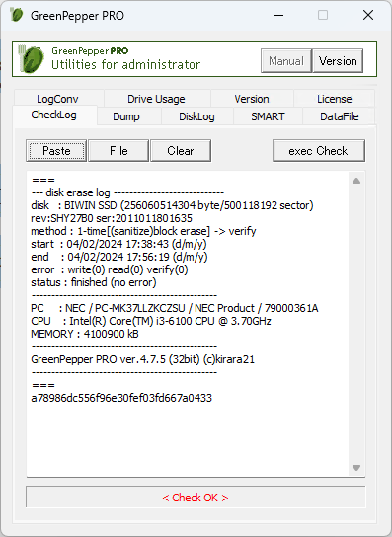Viewport: 392px width, 537px height.
Task: Click the CPU Intel Core i3-6100 line
Action: tap(151, 321)
